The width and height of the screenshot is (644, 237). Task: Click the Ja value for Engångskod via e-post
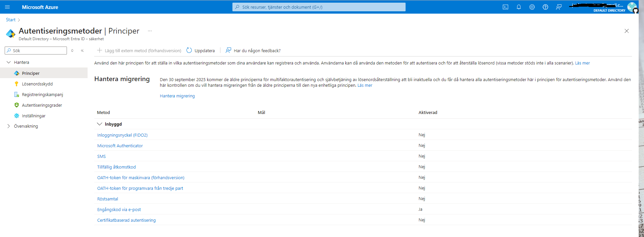421,209
